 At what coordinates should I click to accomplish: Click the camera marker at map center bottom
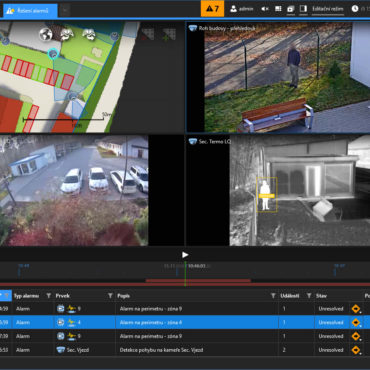(73, 97)
